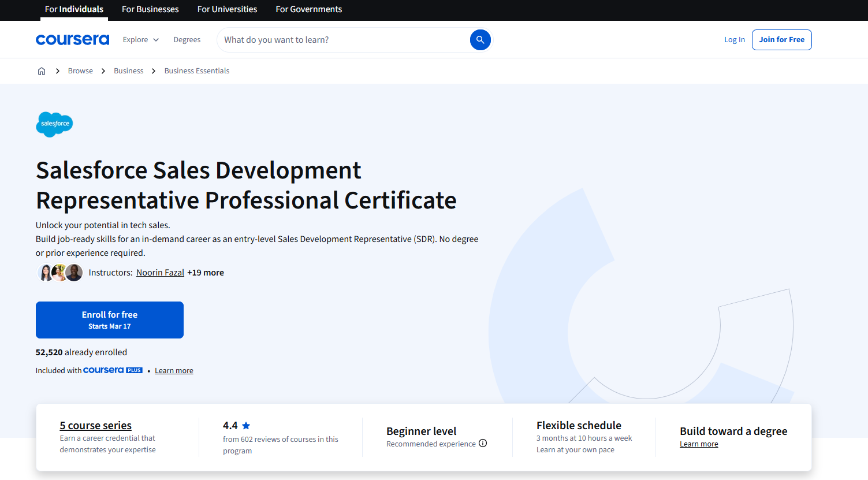Click the 'Build toward a degree' heading
868x480 pixels.
733,431
